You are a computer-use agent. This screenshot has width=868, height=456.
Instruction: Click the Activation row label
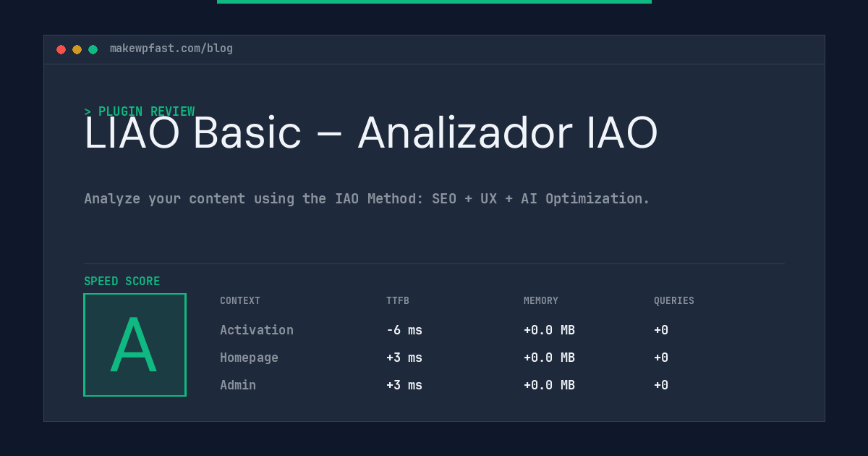(257, 330)
